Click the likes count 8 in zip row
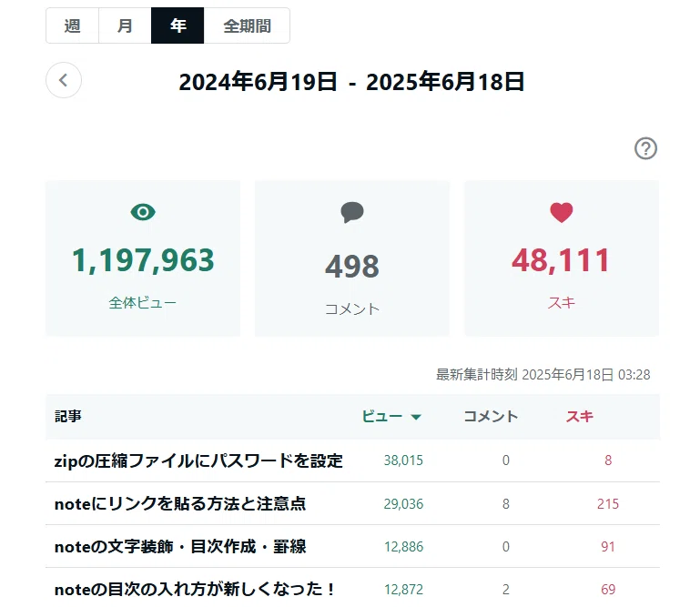The width and height of the screenshot is (700, 607). click(x=608, y=460)
